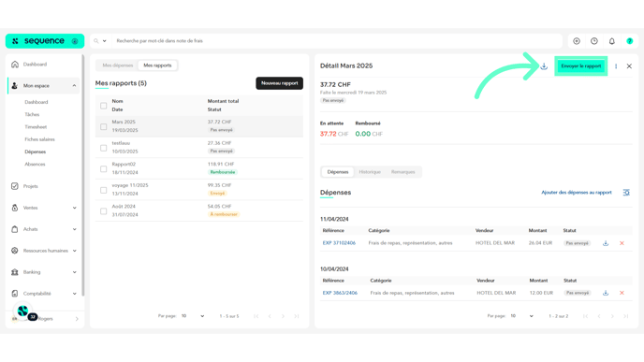The width and height of the screenshot is (644, 362).
Task: Open Absences in the sidebar
Action: [35, 165]
